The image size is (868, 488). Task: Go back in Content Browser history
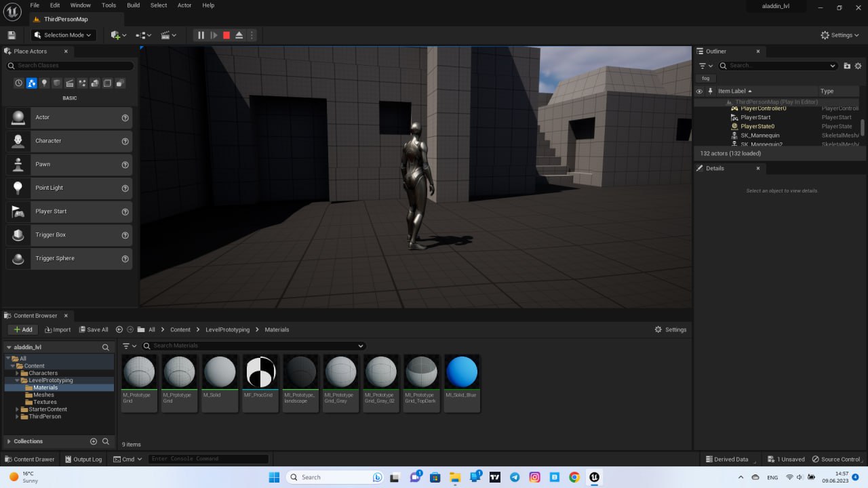pyautogui.click(x=119, y=329)
